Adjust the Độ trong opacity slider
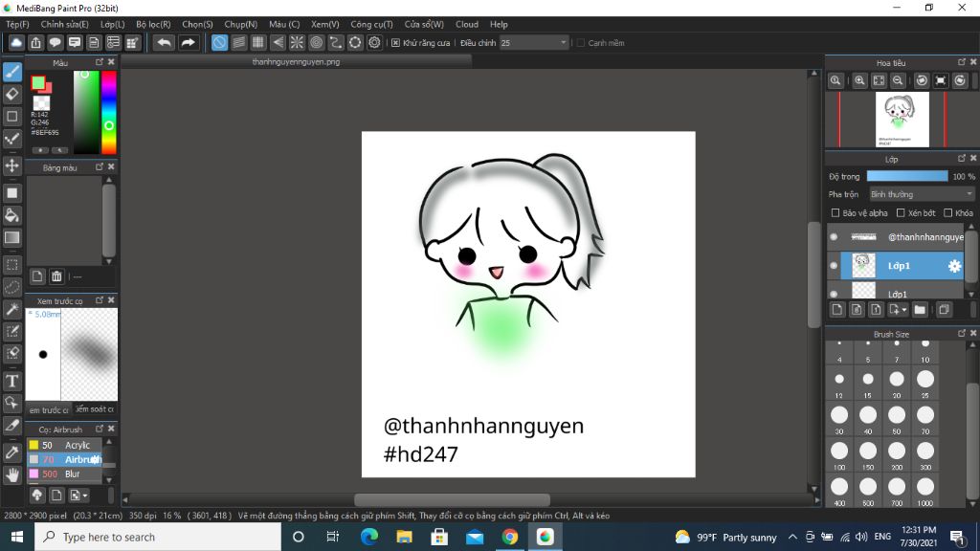Image resolution: width=980 pixels, height=551 pixels. (907, 176)
